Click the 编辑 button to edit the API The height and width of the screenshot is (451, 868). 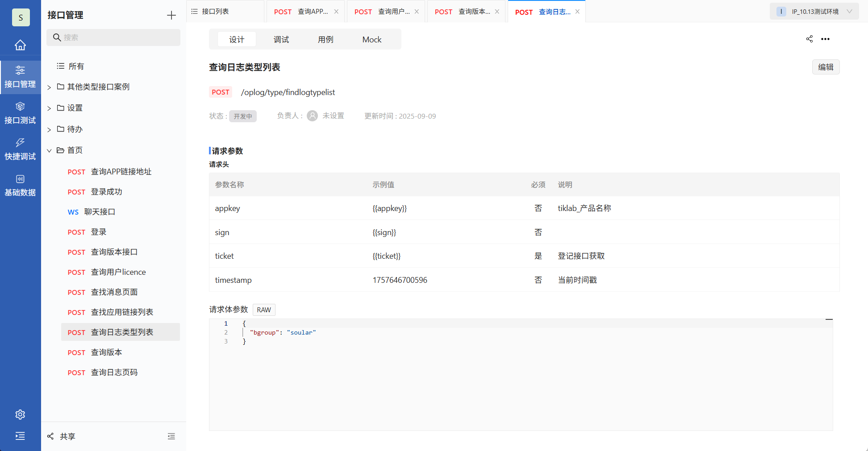coord(826,66)
